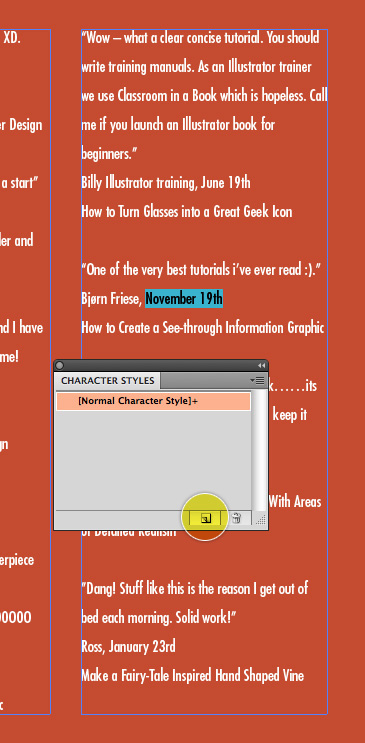The width and height of the screenshot is (365, 743).
Task: Click the line "Billy Illustrator training, June 19th"
Action: click(x=165, y=183)
